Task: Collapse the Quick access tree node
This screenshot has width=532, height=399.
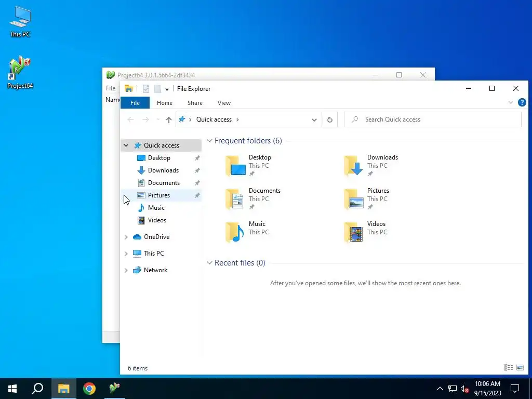Action: [x=126, y=145]
